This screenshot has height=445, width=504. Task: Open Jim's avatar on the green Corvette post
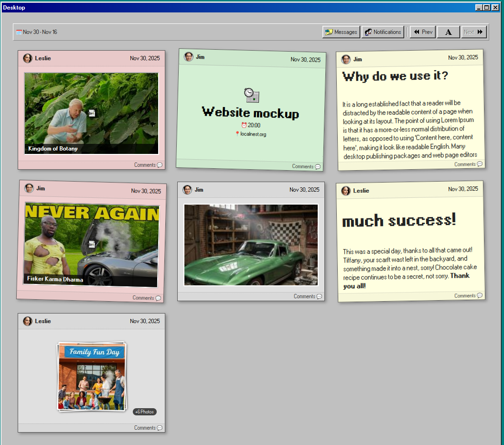187,189
